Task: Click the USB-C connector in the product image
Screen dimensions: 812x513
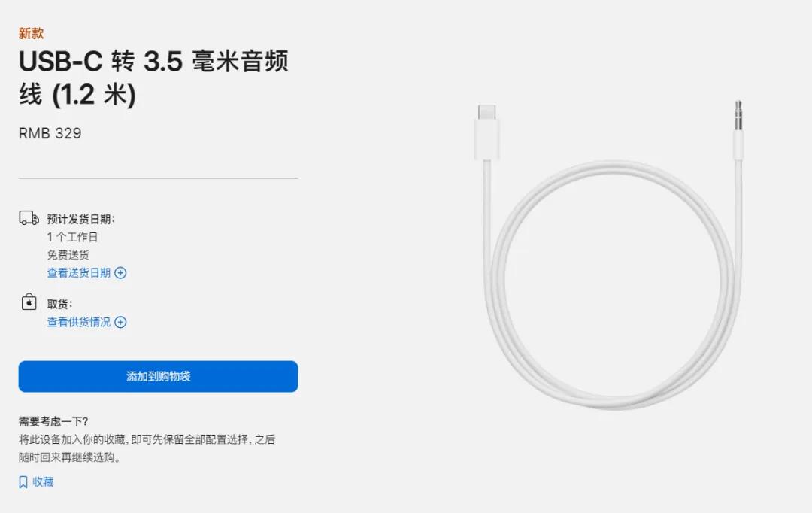Action: (x=486, y=132)
